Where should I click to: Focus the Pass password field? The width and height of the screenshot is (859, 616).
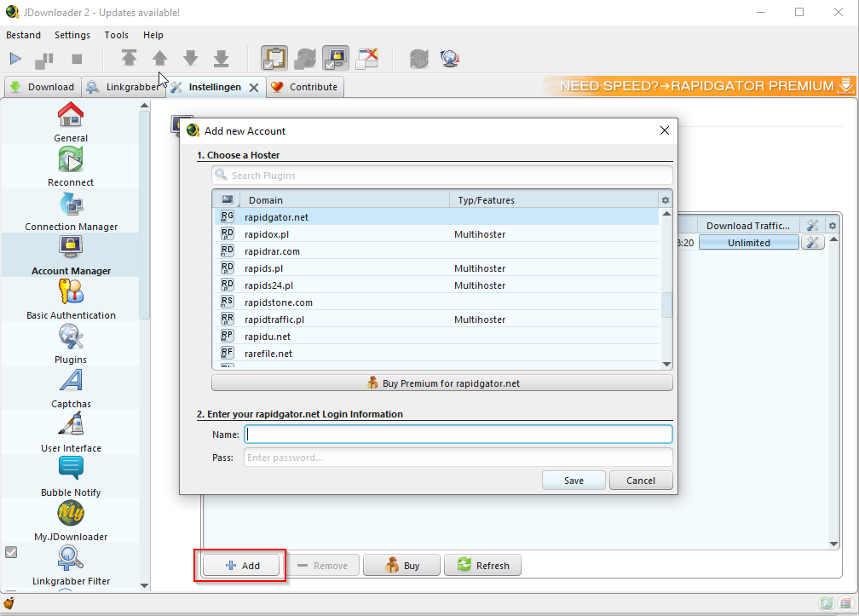coord(458,458)
